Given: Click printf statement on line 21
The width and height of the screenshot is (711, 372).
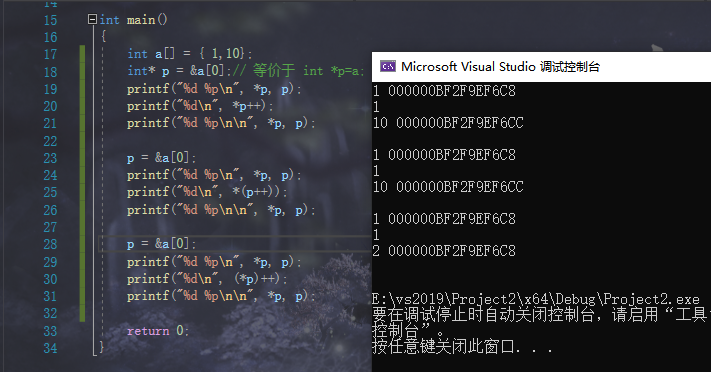Looking at the screenshot, I should (221, 123).
